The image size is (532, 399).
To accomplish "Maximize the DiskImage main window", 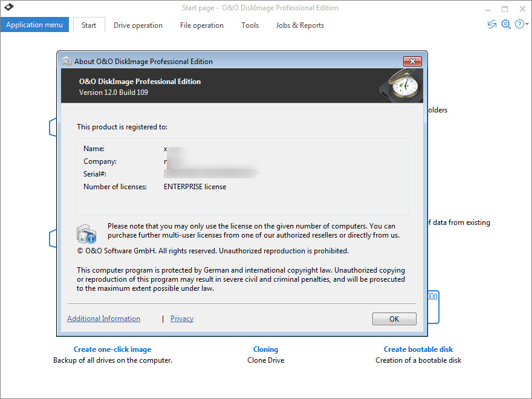I will [505, 9].
